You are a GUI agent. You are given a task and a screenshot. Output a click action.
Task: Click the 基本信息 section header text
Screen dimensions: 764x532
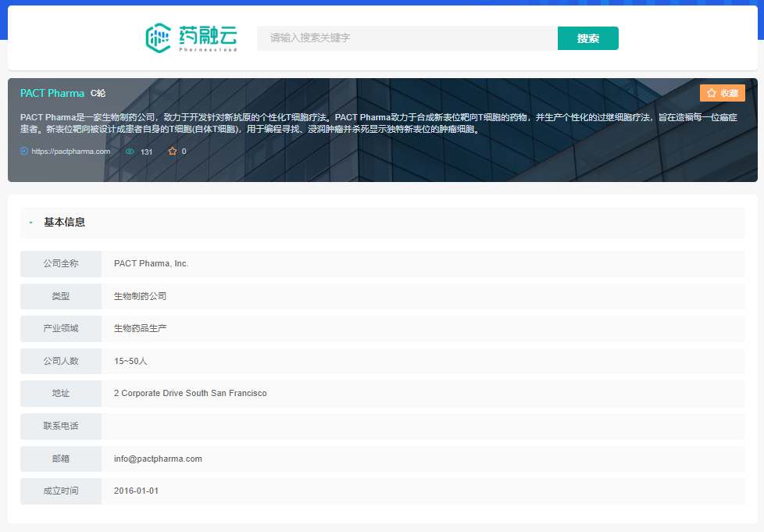pos(65,223)
